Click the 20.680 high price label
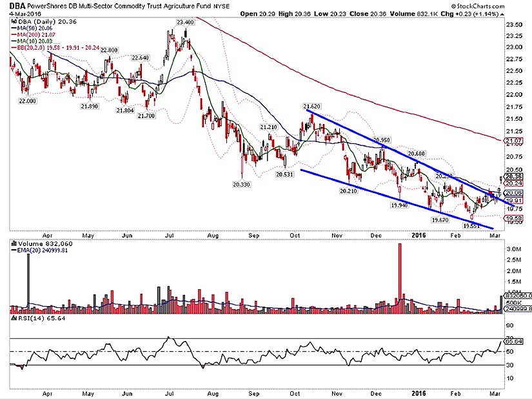This screenshot has width=532, height=399. click(417, 154)
